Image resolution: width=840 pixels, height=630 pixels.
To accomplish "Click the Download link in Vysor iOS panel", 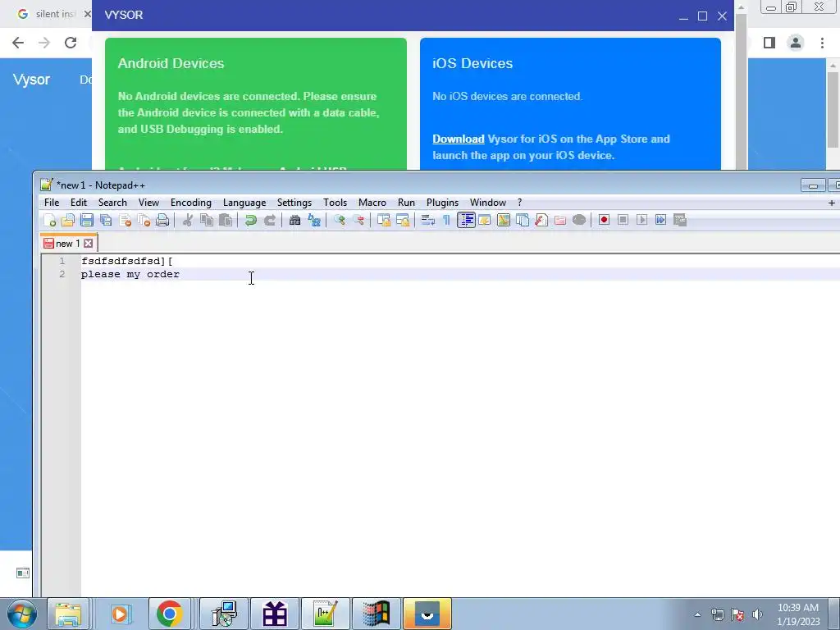I will coord(458,139).
